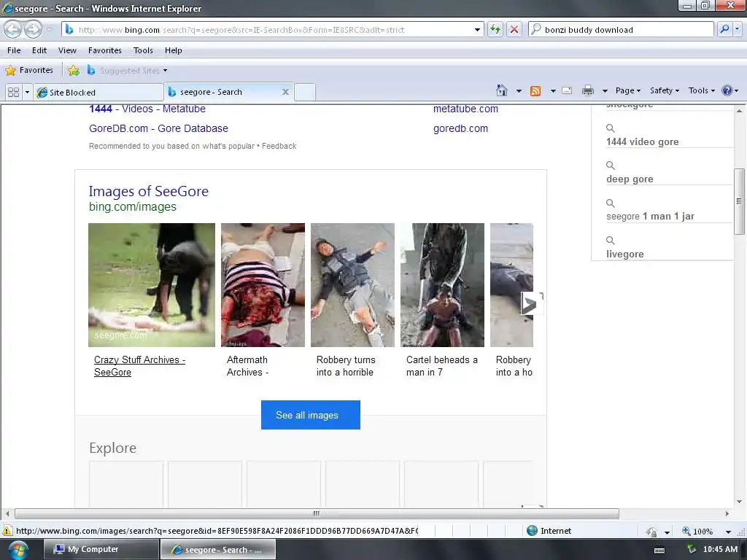Open the Help menu
The height and width of the screenshot is (560, 747).
tap(174, 50)
